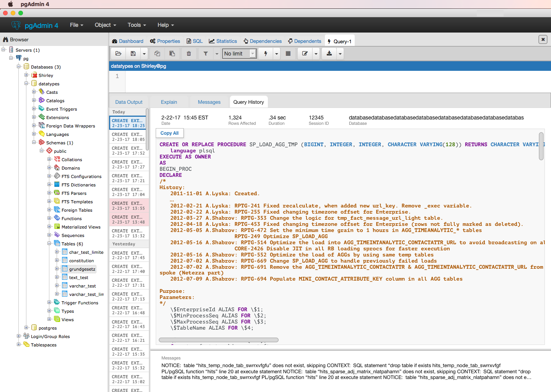Click the Copy All button
551x392 pixels.
[x=170, y=133]
